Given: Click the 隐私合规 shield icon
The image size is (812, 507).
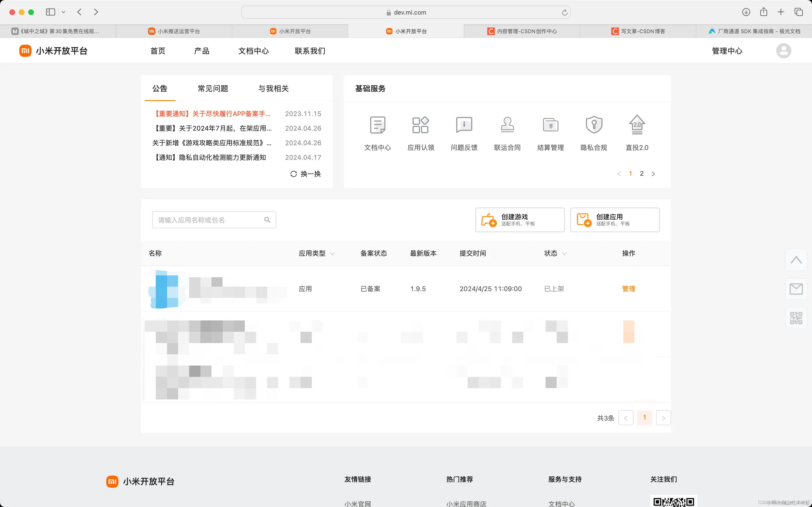Looking at the screenshot, I should [x=594, y=125].
